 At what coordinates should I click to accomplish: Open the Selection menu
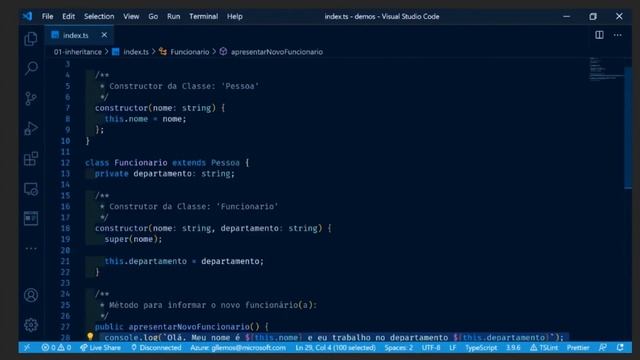[x=99, y=17]
